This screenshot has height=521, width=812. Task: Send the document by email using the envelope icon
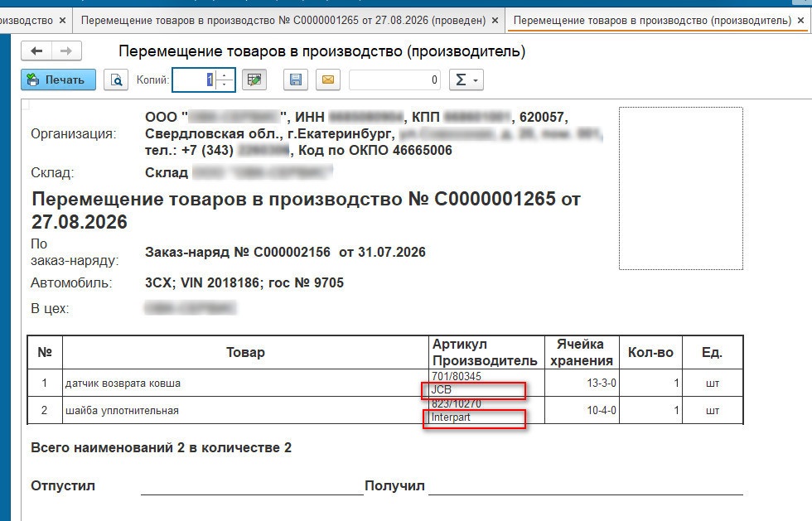point(328,80)
